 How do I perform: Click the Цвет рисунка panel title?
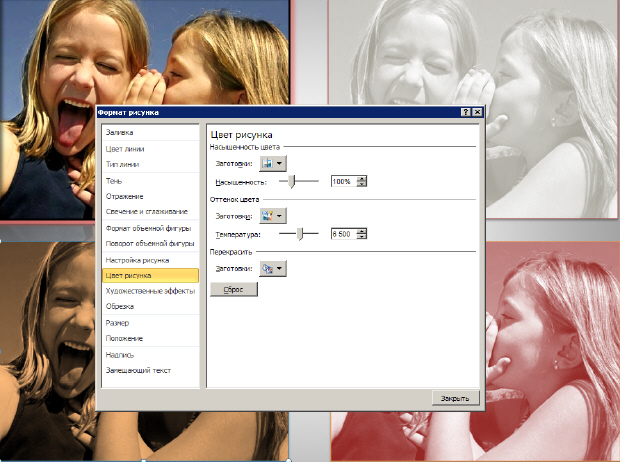242,135
